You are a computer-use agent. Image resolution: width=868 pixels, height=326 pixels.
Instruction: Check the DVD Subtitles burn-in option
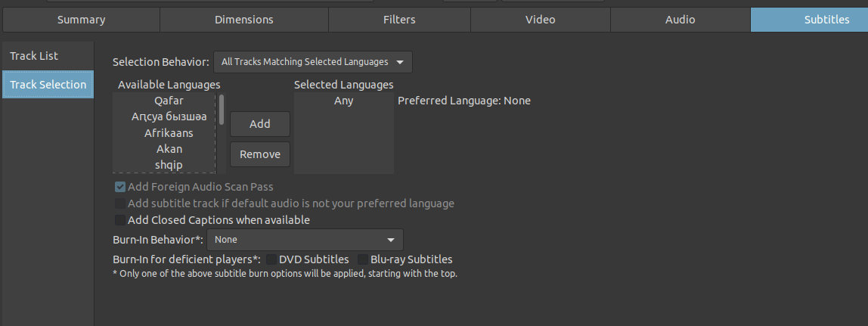(x=272, y=259)
